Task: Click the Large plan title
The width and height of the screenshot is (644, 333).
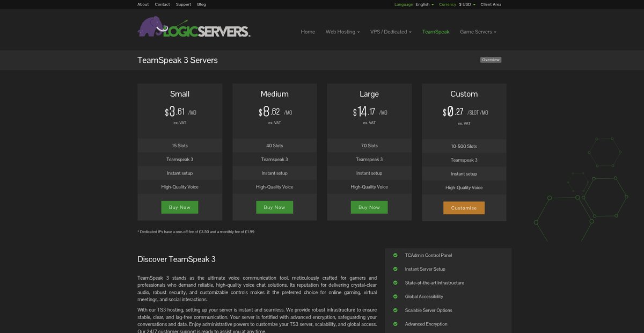Action: (369, 93)
